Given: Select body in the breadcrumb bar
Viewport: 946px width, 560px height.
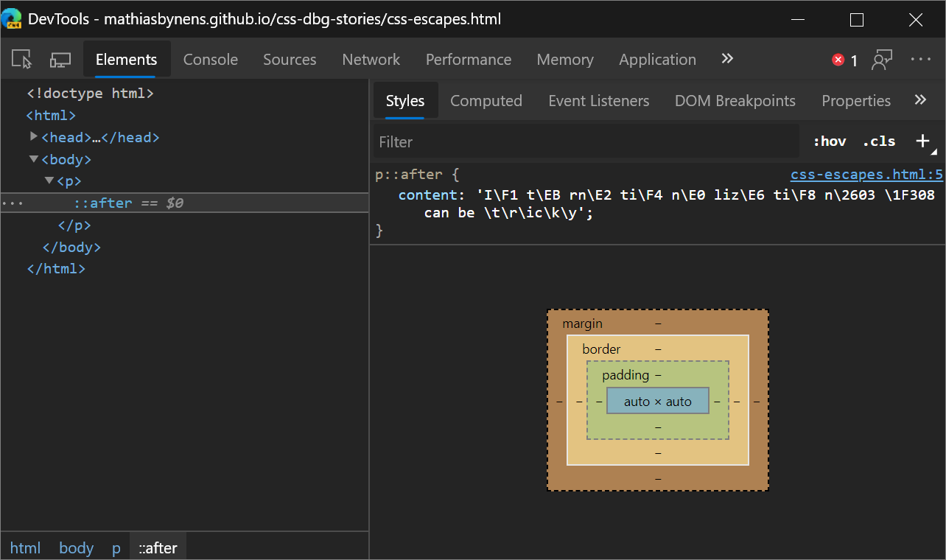Looking at the screenshot, I should pos(77,547).
